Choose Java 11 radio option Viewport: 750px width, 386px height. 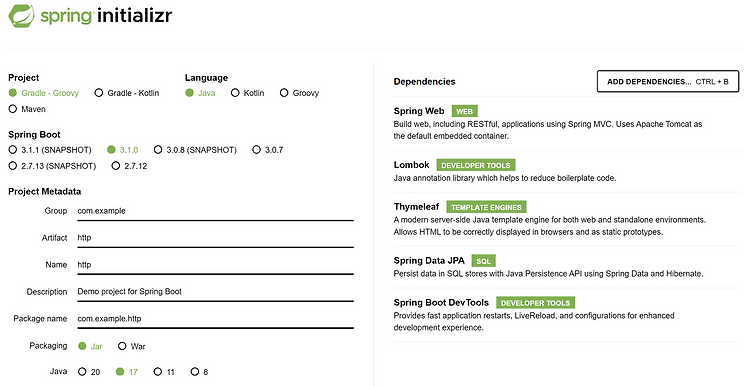pos(164,372)
